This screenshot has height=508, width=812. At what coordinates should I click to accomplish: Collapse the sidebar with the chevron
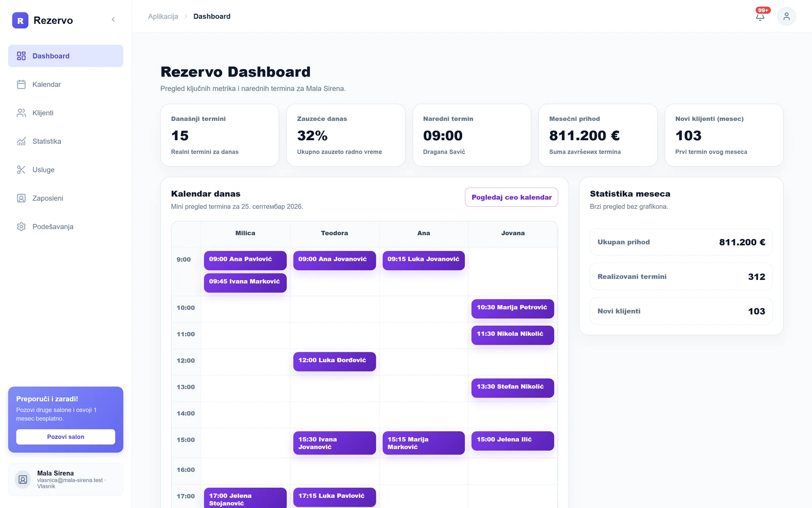pos(113,19)
